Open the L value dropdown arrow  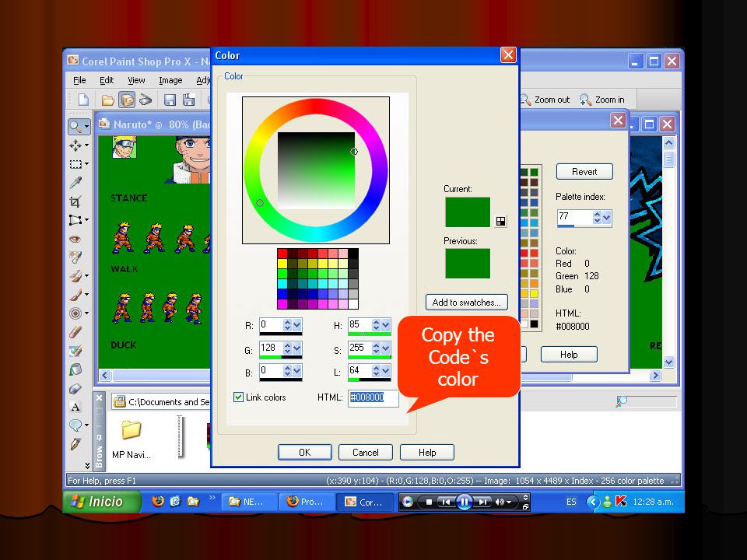point(386,371)
